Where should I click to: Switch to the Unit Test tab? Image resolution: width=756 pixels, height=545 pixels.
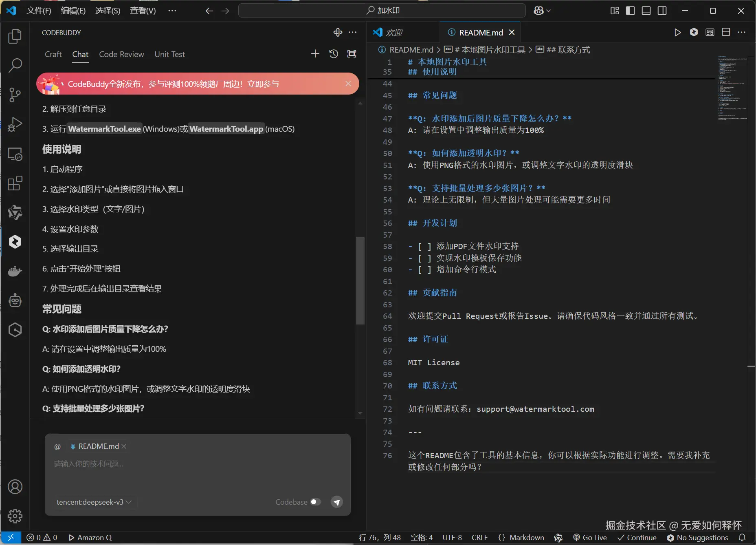click(x=169, y=54)
